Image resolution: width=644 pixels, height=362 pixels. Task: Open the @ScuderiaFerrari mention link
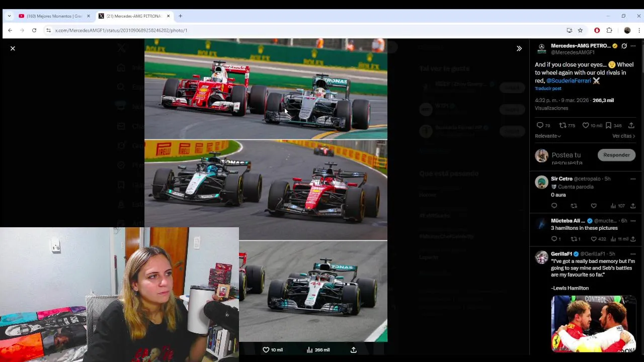pos(569,80)
